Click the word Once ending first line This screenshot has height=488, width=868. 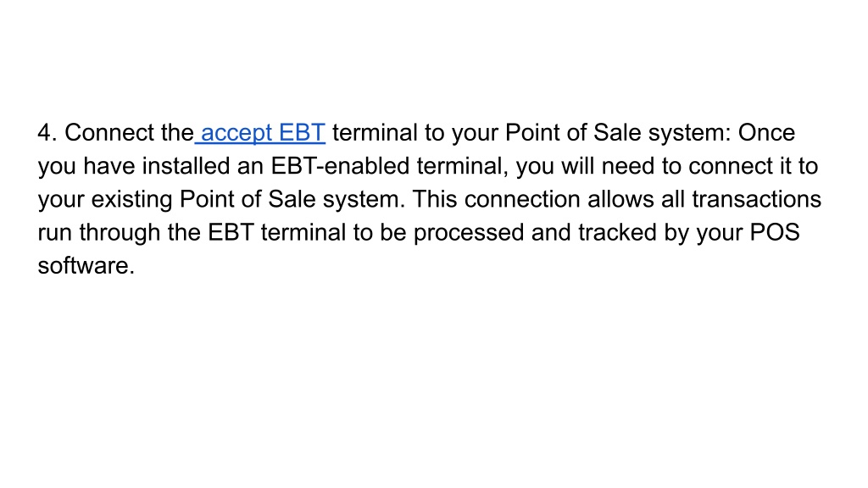point(766,133)
